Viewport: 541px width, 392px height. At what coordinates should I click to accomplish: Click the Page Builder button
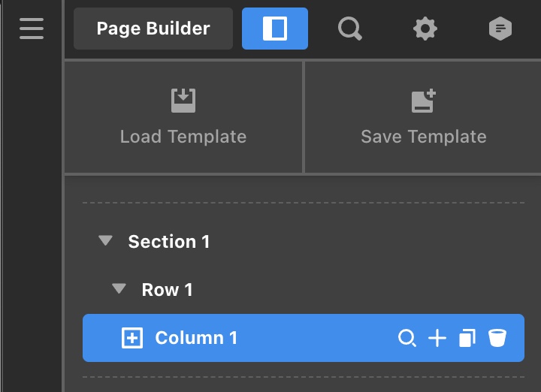[x=153, y=29]
